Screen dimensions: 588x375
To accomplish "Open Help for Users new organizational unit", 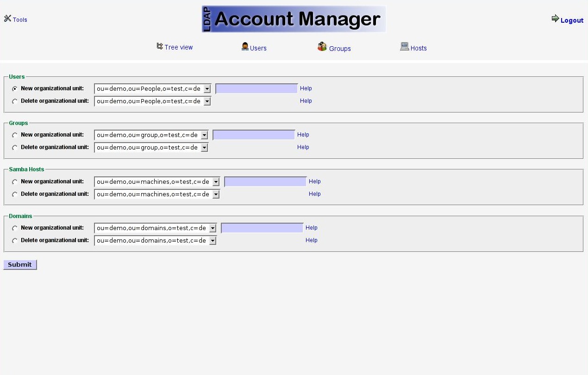I will 306,88.
